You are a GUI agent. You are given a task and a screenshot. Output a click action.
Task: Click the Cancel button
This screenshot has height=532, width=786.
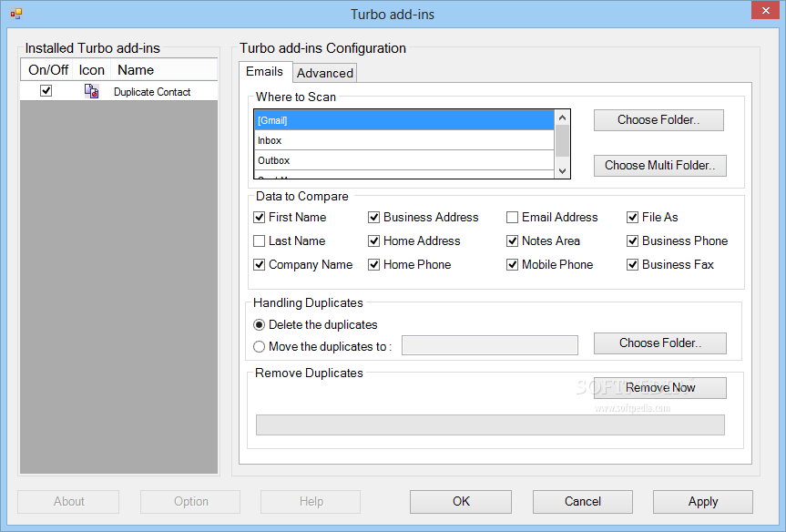583,502
